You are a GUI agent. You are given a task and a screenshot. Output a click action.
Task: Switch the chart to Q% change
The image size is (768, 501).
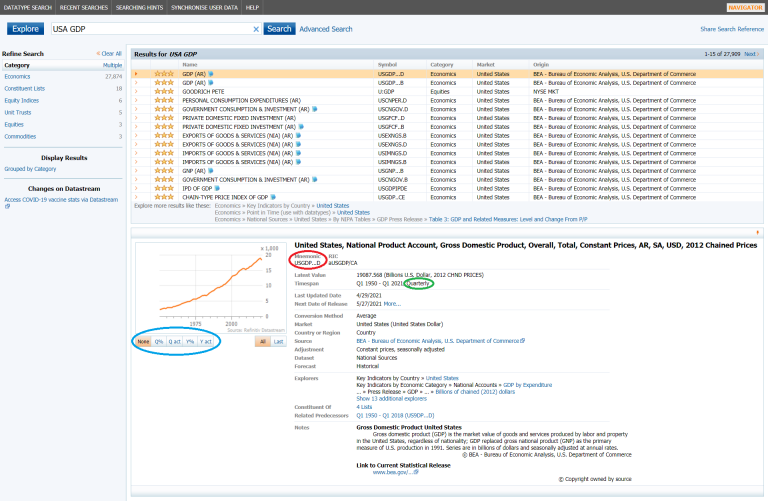(159, 341)
